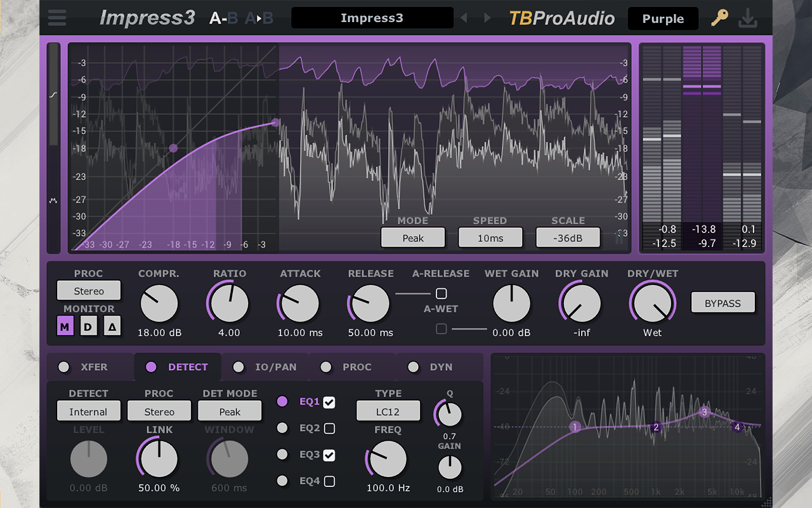Image resolution: width=812 pixels, height=508 pixels.
Task: Select EQ node 2 in spectrum graph
Action: [657, 427]
